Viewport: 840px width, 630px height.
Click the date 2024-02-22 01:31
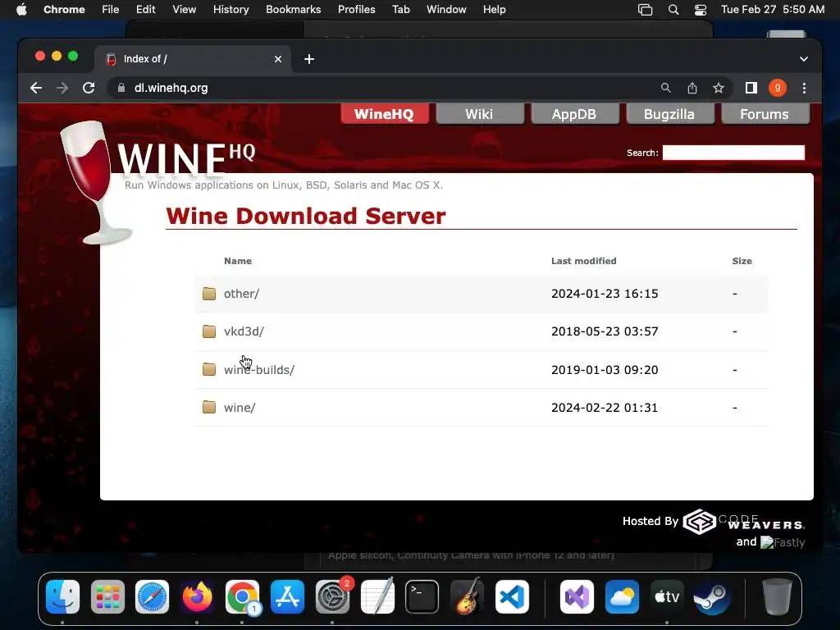click(x=605, y=408)
